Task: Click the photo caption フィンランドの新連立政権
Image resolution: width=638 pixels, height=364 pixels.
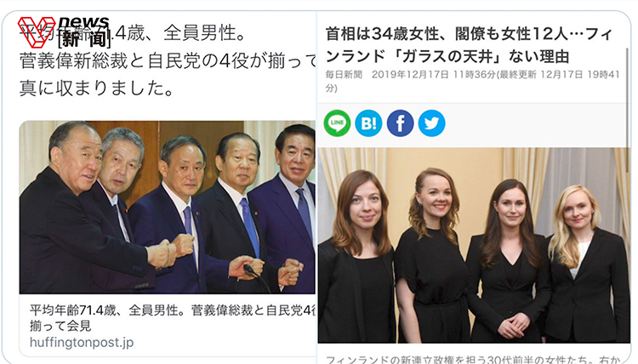Action: coord(472,360)
